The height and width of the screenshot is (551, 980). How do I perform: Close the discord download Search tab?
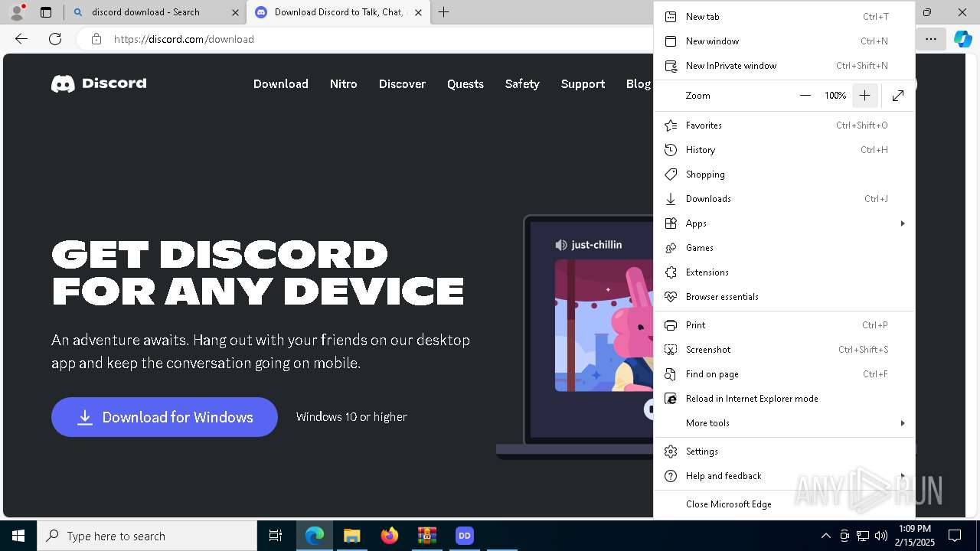(x=235, y=12)
